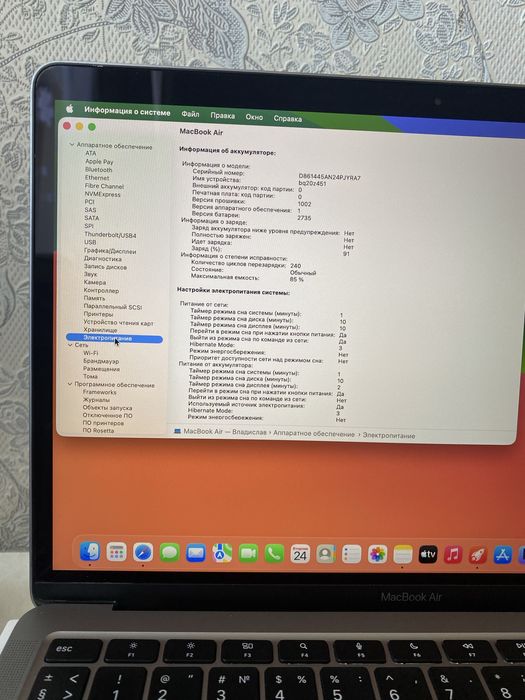Select Принтеры in the sidebar
Viewport: 525px width, 700px height.
pyautogui.click(x=98, y=314)
